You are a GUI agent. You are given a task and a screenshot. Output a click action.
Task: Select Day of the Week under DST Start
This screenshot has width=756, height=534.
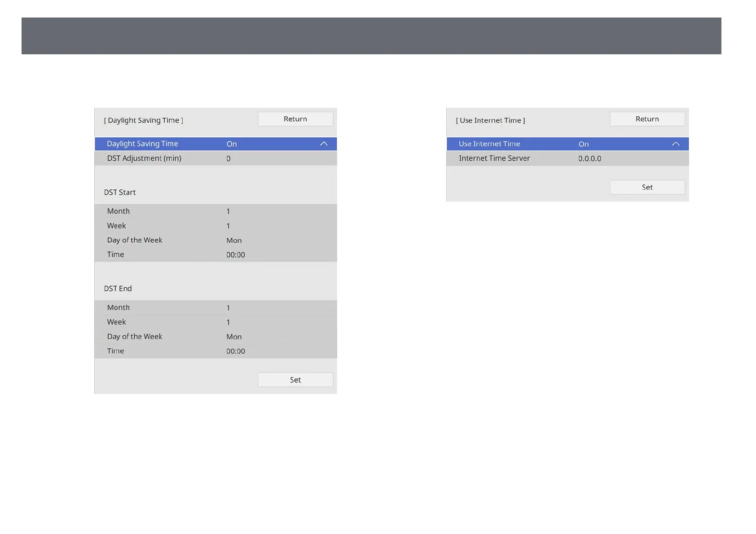click(135, 240)
